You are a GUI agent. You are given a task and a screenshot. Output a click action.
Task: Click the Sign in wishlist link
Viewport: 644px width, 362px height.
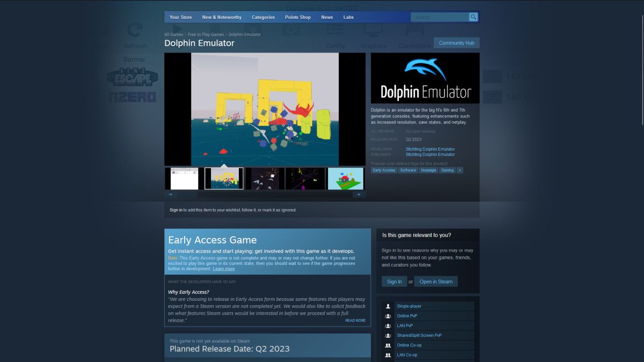click(176, 210)
